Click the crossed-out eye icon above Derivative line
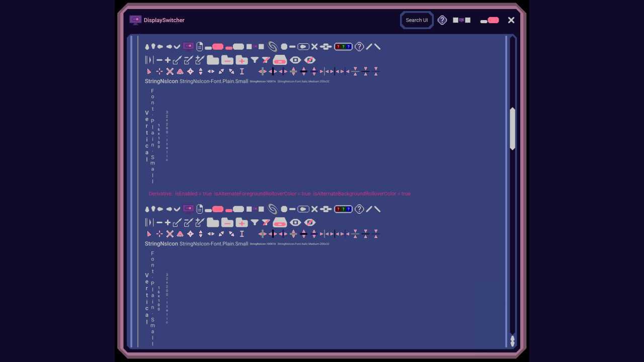644x362 pixels. point(310,60)
